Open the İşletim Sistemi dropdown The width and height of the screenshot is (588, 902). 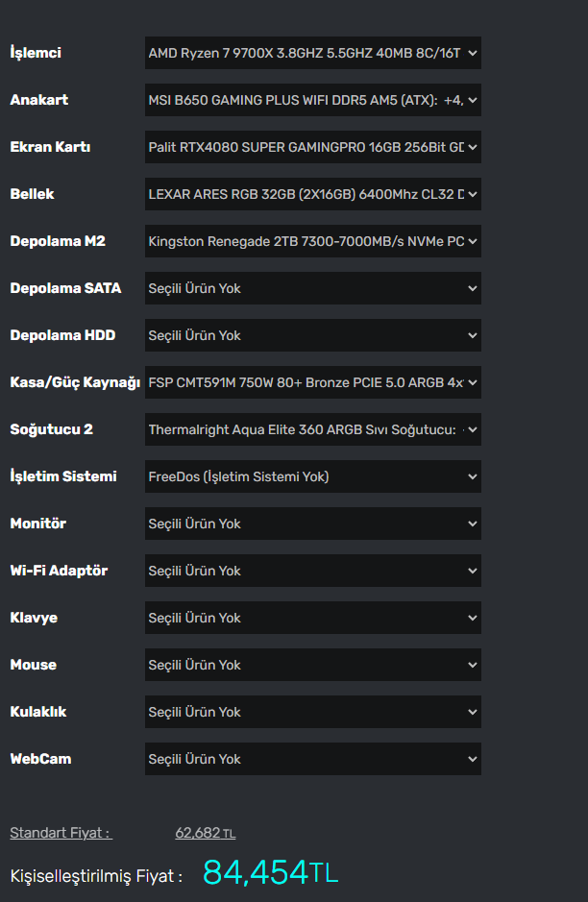[x=312, y=476]
